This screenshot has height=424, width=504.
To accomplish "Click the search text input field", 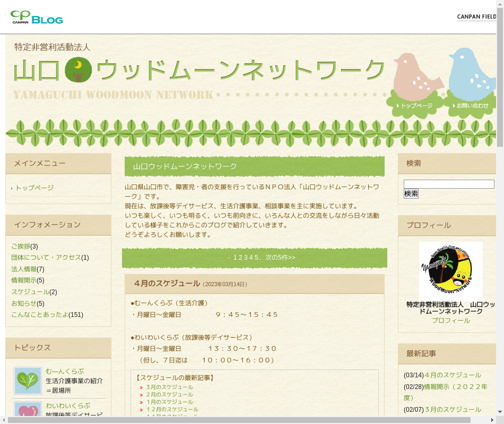I will (x=449, y=184).
